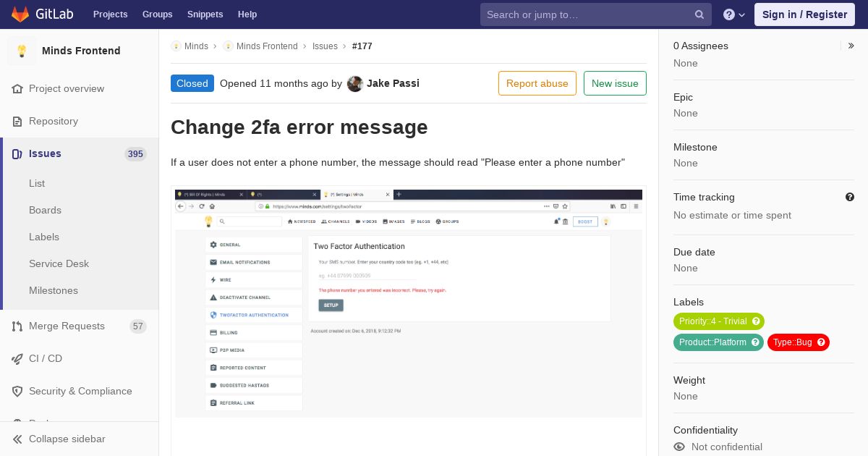This screenshot has width=868, height=456.
Task: Click the Project overview house icon
Action: click(17, 88)
